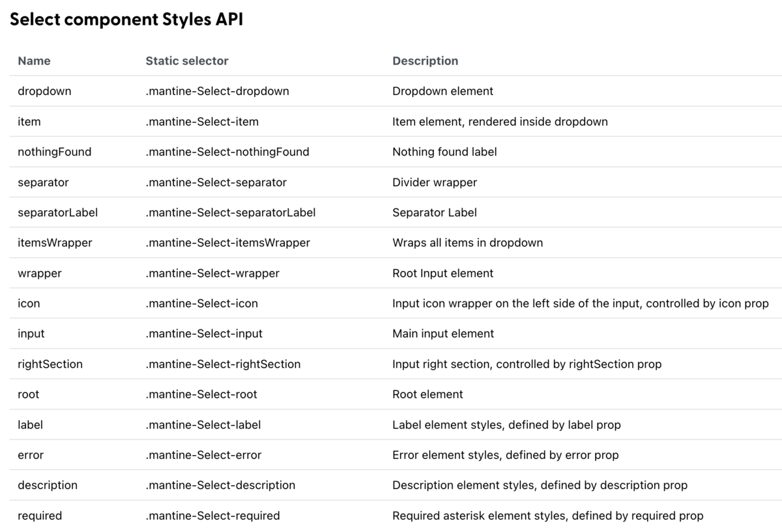Select the 'root' name cell
The width and height of the screenshot is (782, 532).
[x=29, y=395]
